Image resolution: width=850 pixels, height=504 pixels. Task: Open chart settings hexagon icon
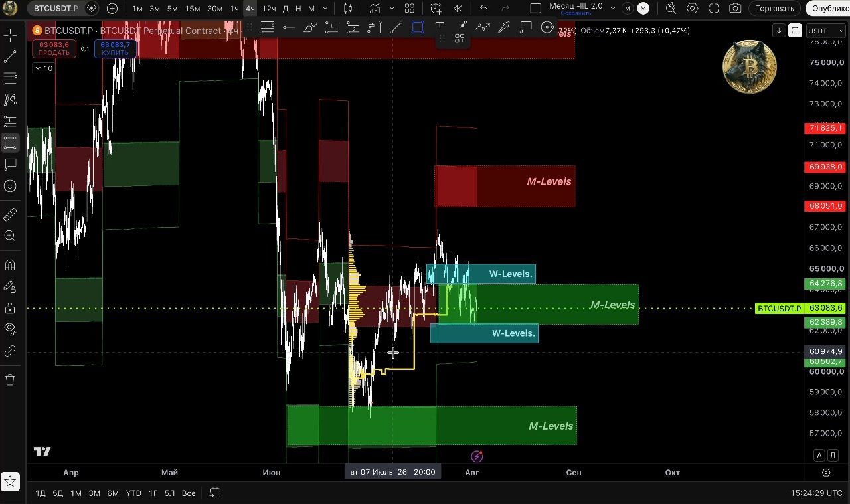tap(693, 9)
